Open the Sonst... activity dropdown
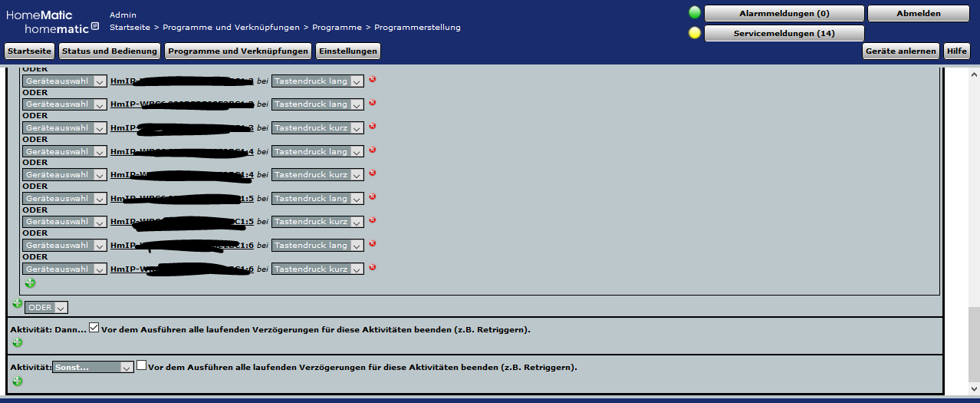 click(x=94, y=367)
